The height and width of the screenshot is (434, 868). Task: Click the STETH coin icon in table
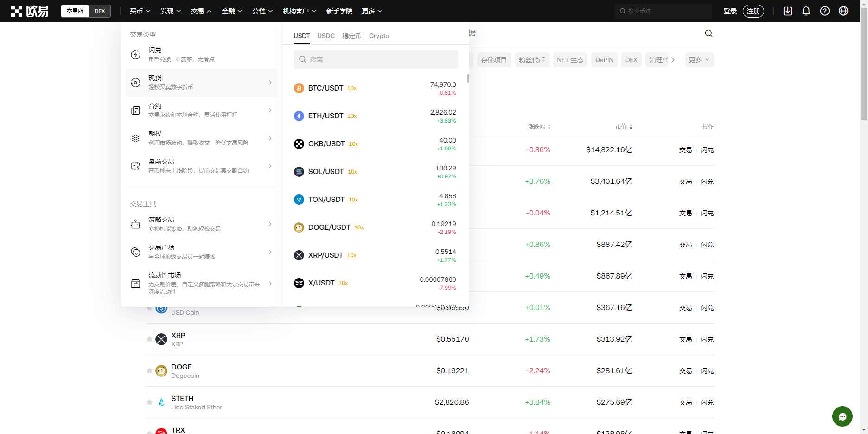161,402
